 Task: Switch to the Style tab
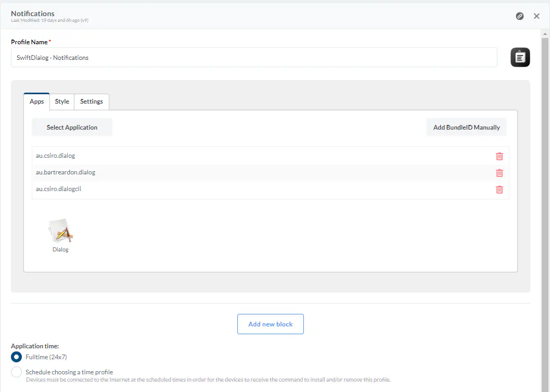(x=62, y=102)
